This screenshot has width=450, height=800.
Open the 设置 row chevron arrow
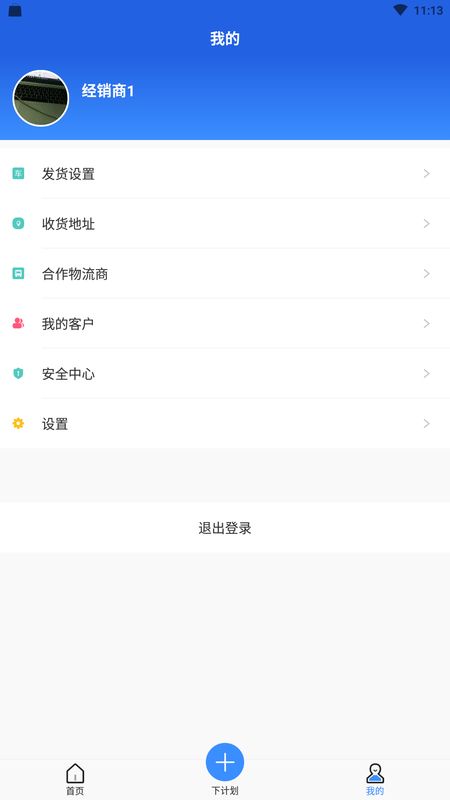pos(427,423)
